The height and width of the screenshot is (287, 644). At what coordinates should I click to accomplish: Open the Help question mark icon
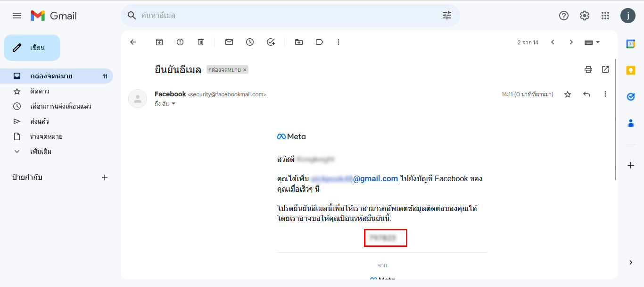pyautogui.click(x=564, y=16)
